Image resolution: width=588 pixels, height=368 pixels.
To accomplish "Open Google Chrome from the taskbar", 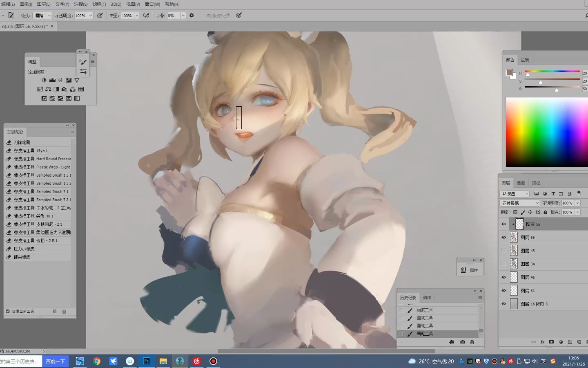I will 97,361.
